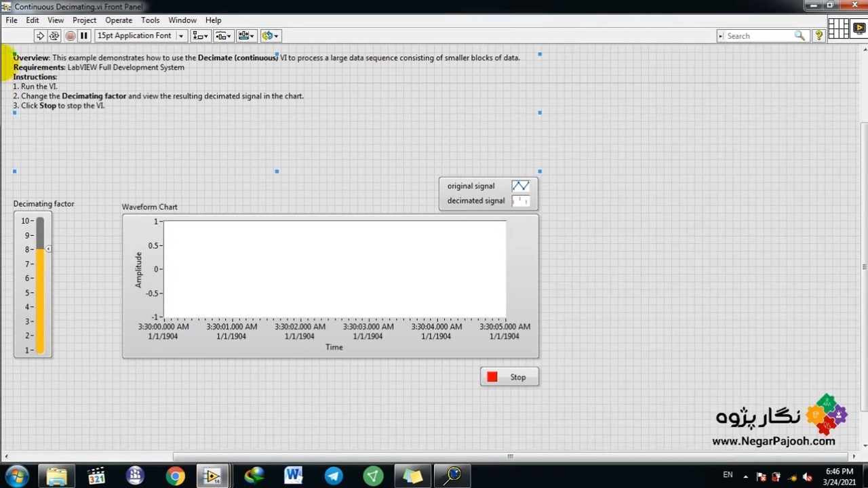Click the Run Continuously button
868x488 pixels.
54,36
